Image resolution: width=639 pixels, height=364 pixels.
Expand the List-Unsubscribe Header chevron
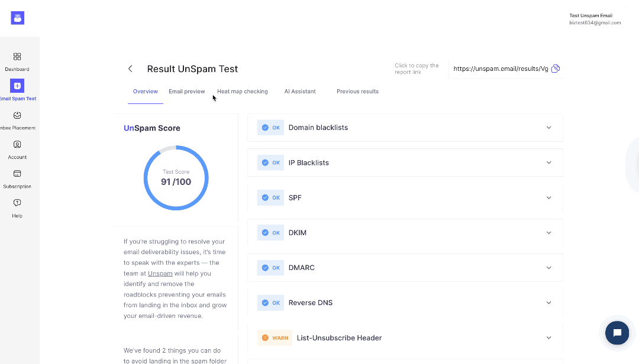pos(549,338)
